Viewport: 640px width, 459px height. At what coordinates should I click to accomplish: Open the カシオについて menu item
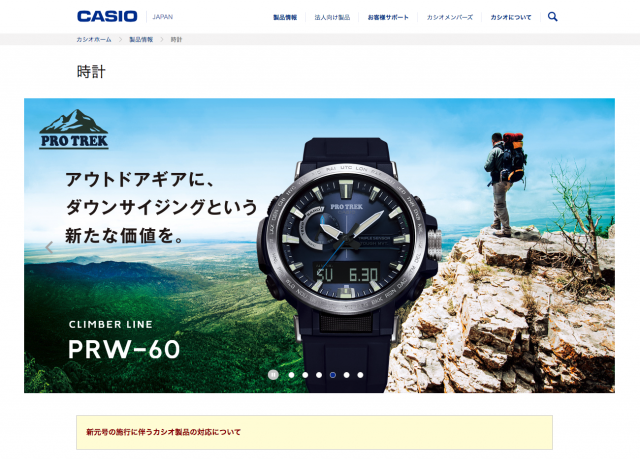pos(511,17)
